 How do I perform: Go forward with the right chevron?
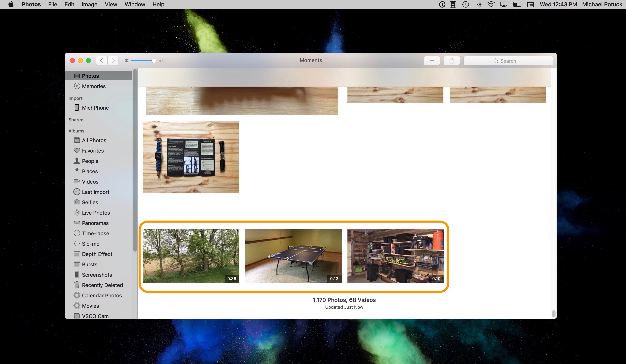113,61
